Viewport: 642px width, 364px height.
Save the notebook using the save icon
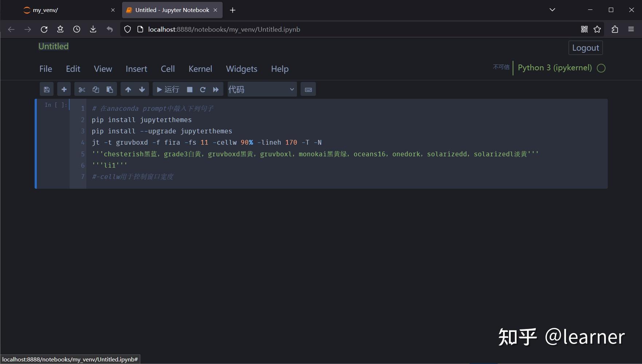46,89
